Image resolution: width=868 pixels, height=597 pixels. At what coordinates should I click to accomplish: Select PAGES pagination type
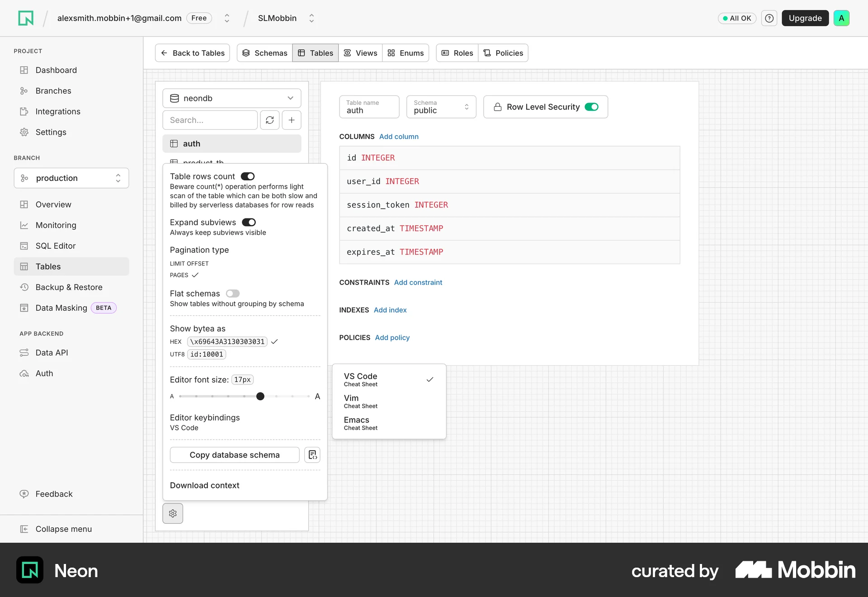(x=184, y=275)
